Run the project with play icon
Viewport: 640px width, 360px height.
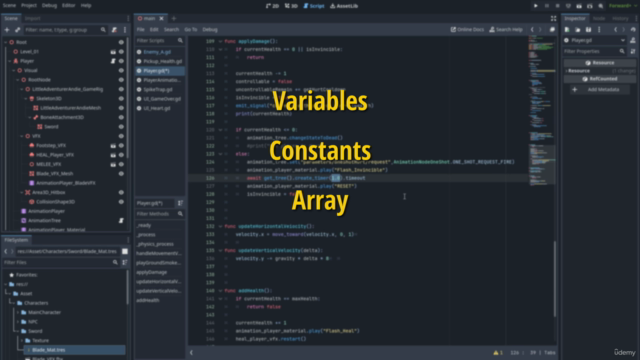pyautogui.click(x=536, y=6)
